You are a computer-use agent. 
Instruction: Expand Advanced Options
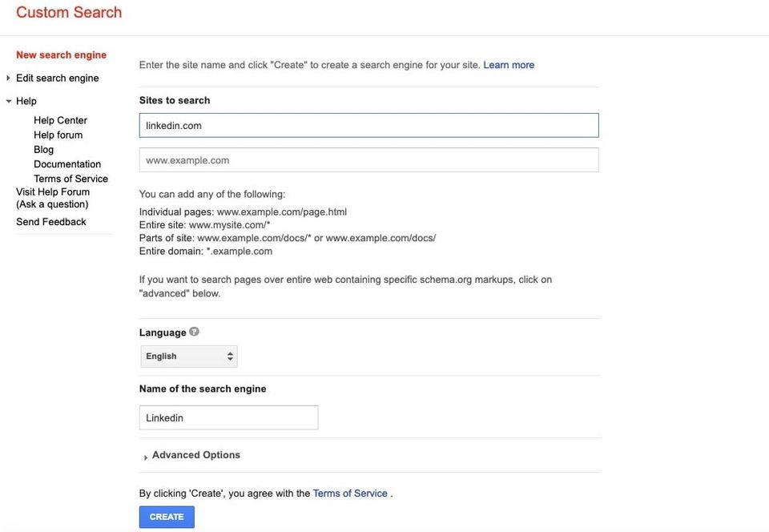tap(195, 455)
